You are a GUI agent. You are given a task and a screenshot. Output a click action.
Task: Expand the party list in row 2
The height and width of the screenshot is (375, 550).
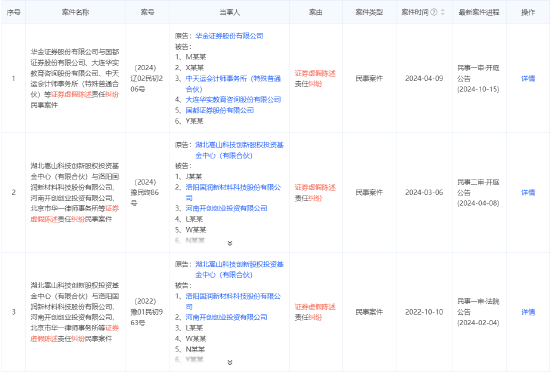tap(230, 243)
